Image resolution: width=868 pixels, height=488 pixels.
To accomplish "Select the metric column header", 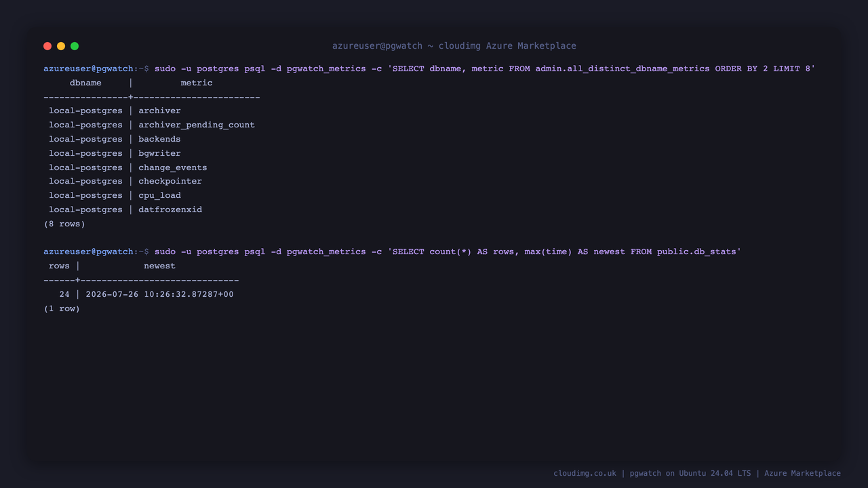I will [x=197, y=83].
